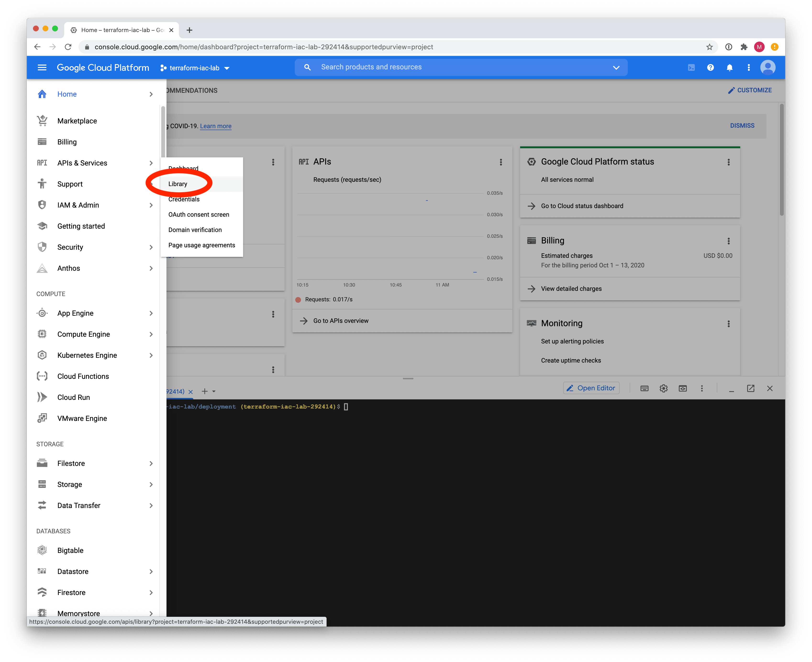
Task: Click the Search products and resources field
Action: (x=461, y=67)
